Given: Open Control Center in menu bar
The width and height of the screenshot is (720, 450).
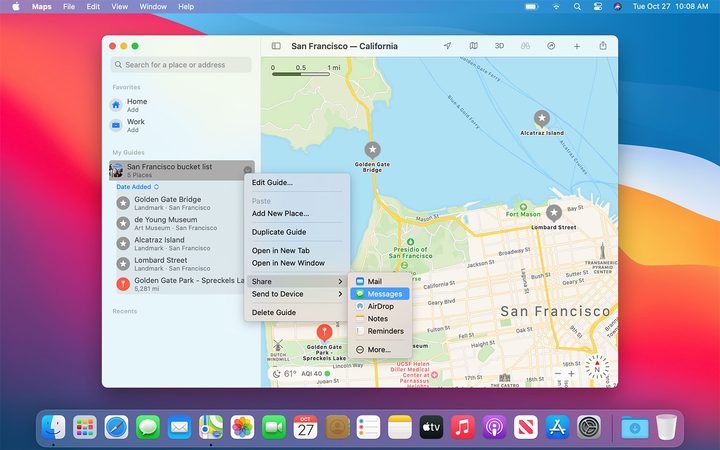Looking at the screenshot, I should pyautogui.click(x=597, y=6).
